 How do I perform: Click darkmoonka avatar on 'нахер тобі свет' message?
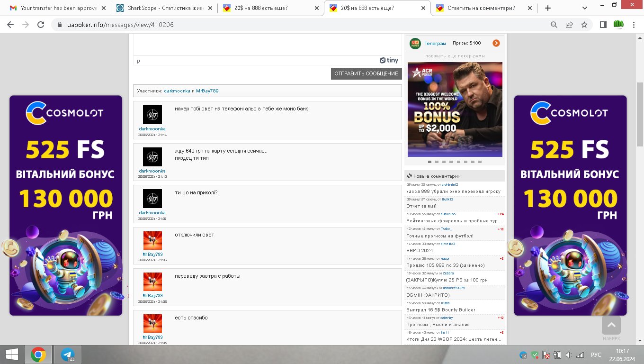[152, 115]
